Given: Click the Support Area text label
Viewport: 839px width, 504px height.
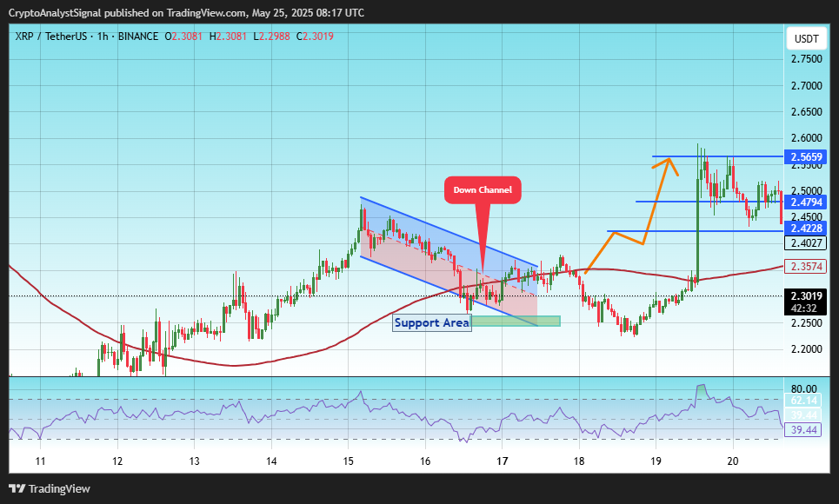Looking at the screenshot, I should coord(432,322).
